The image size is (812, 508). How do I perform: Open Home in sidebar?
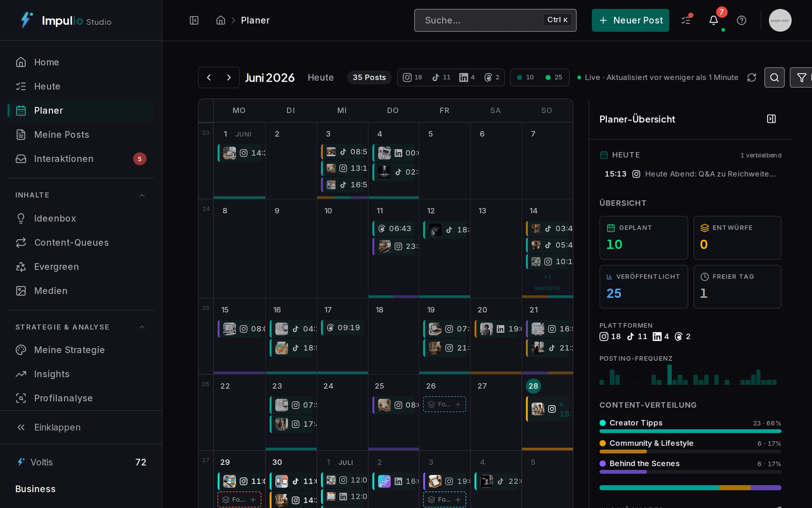[x=81, y=62]
